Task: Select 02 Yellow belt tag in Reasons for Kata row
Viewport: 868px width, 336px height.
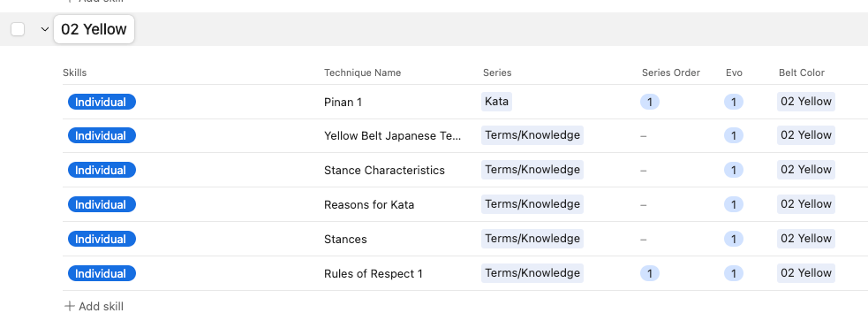Action: coord(806,204)
